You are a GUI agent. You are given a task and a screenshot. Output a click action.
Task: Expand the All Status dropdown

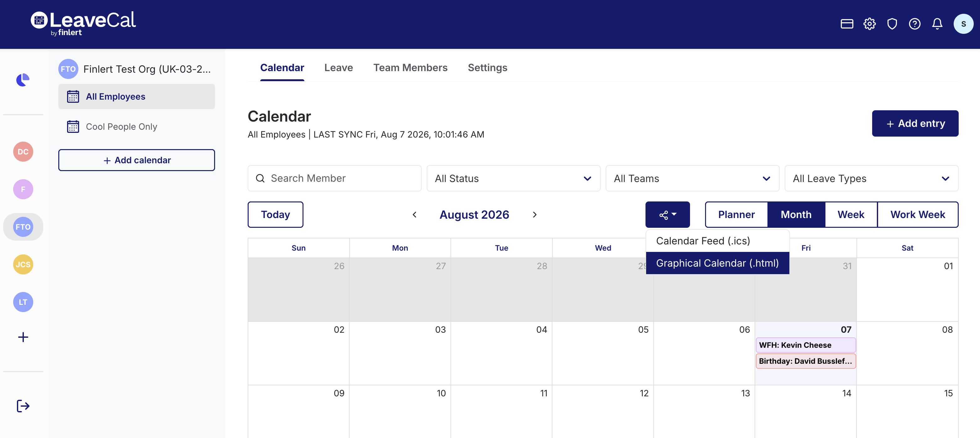click(x=513, y=178)
